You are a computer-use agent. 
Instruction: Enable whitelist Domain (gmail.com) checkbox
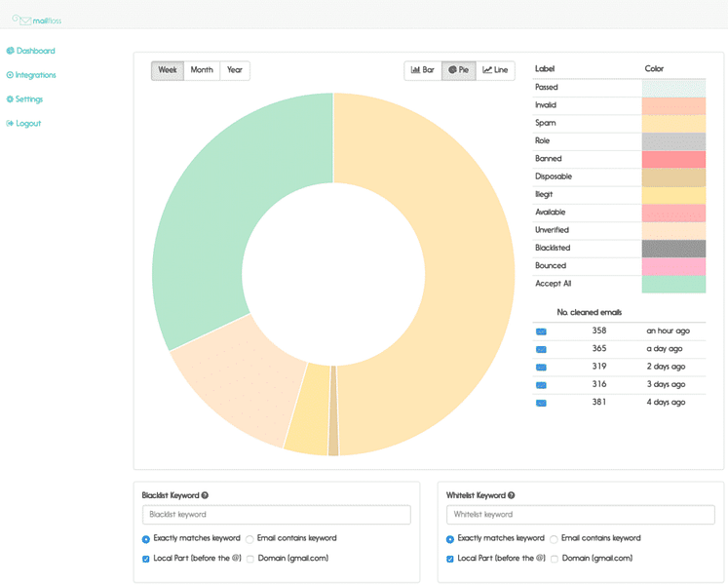pos(555,559)
